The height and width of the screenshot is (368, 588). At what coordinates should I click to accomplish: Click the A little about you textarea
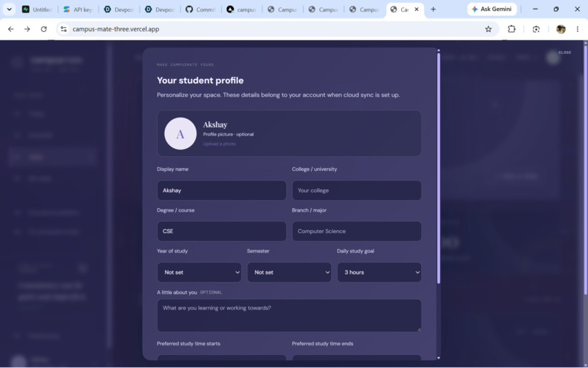pos(289,315)
